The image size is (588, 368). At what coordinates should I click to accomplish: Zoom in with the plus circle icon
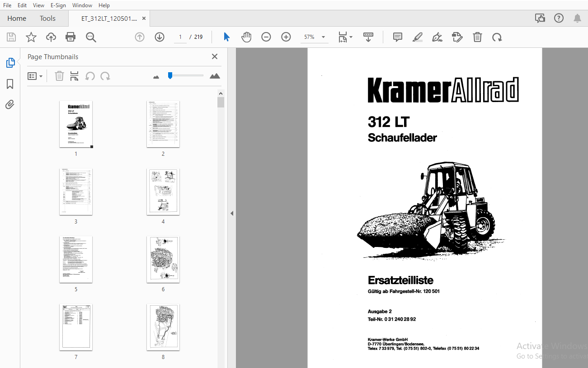pos(286,37)
